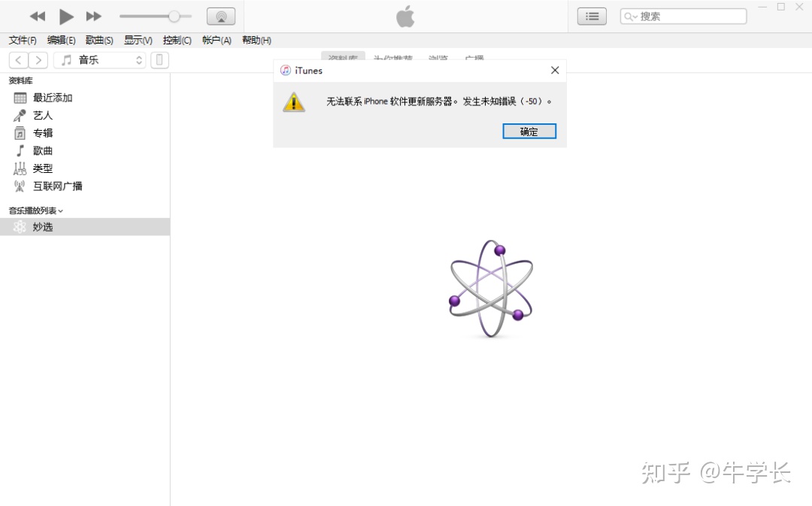This screenshot has width=812, height=506.
Task: Select 互联网广播 in the sidebar
Action: click(58, 186)
